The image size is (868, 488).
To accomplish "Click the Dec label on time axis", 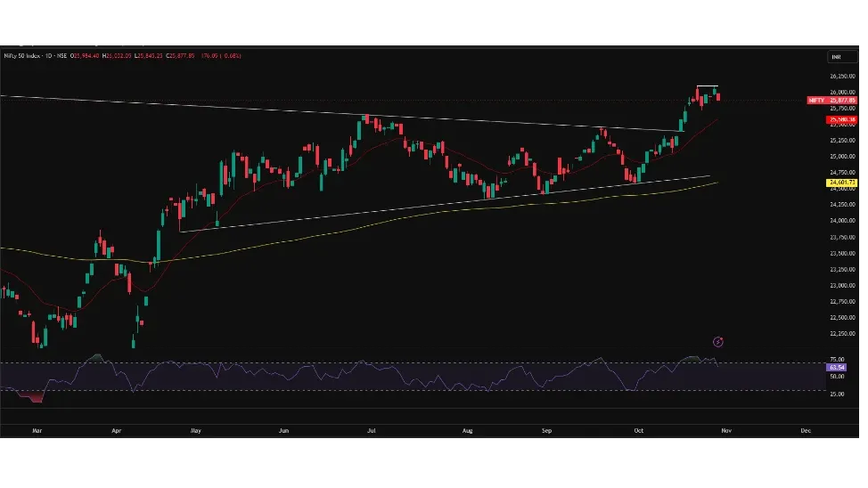I will tap(806, 430).
